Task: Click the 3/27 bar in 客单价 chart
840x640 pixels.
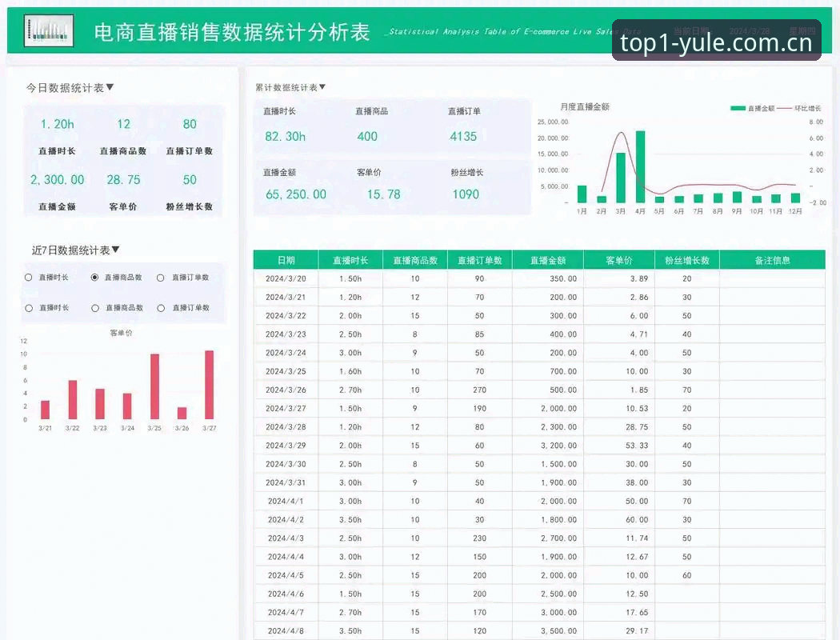Action: (x=210, y=385)
